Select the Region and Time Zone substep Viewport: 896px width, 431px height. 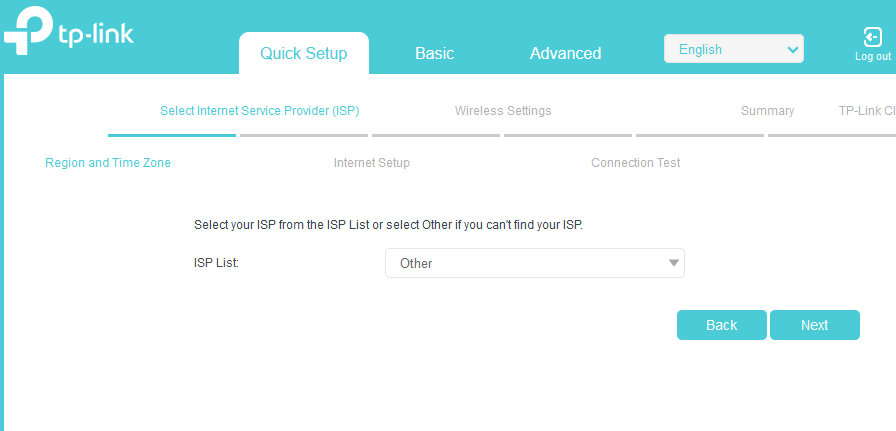click(x=108, y=163)
